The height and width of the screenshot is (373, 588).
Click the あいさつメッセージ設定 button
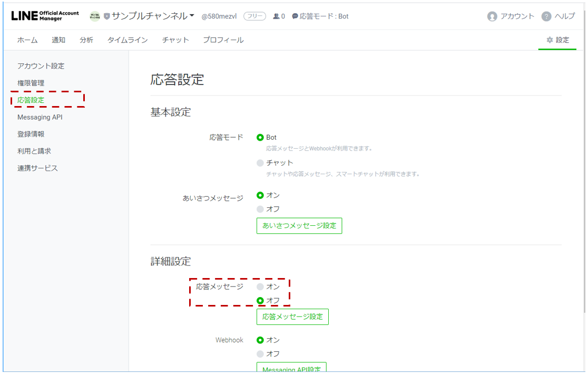point(299,226)
